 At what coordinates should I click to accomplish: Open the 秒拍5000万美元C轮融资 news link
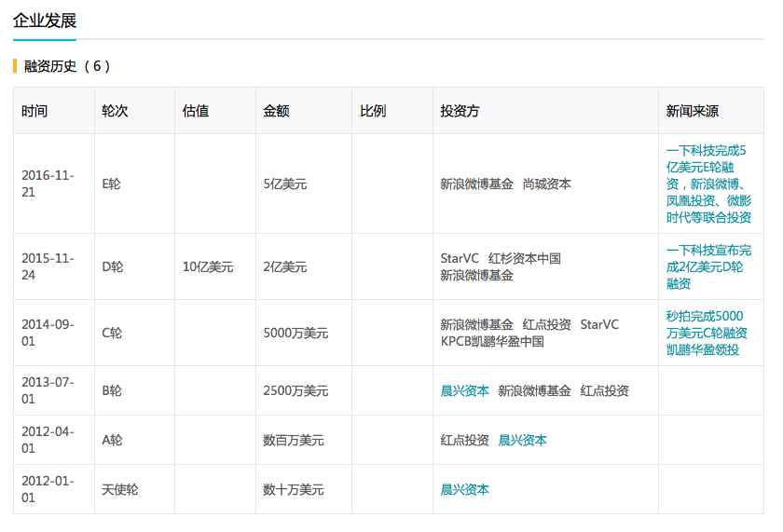pos(705,333)
